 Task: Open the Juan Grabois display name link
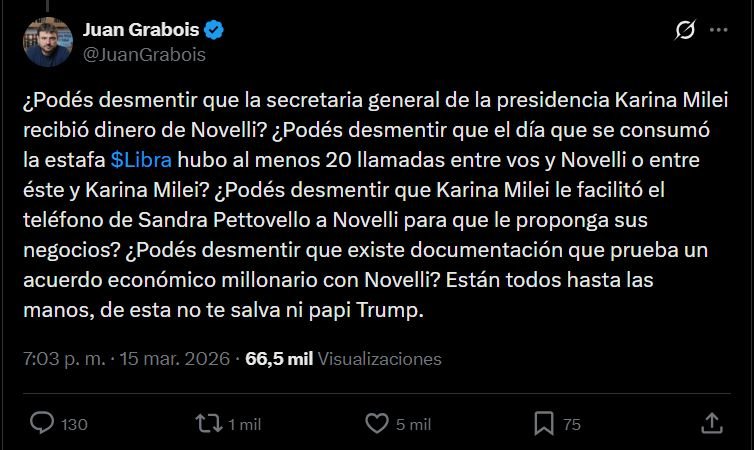click(x=142, y=31)
